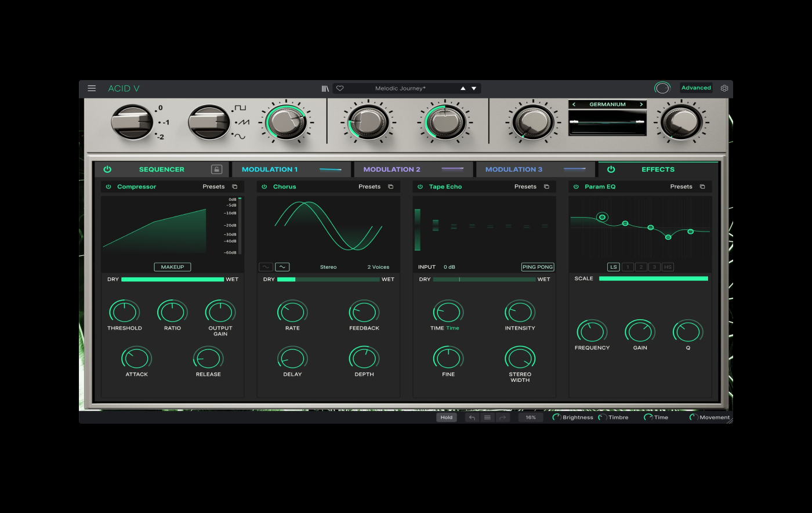The image size is (812, 513).
Task: Open Param EQ Presets menu
Action: tap(681, 187)
